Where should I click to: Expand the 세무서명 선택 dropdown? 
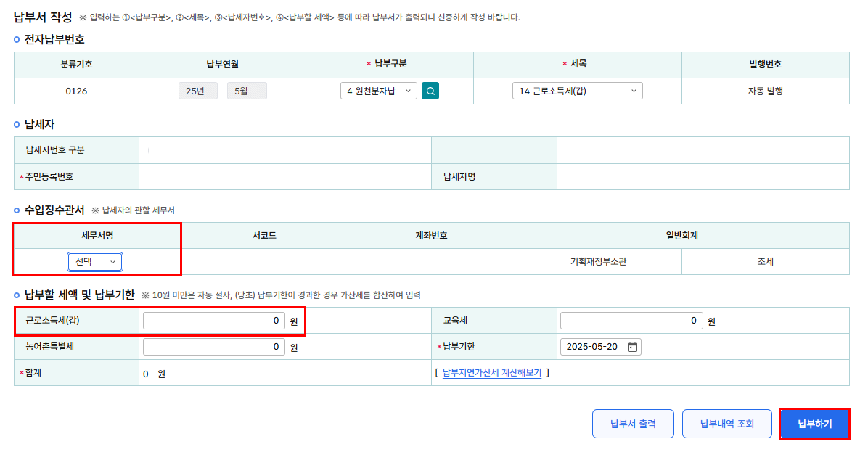pyautogui.click(x=95, y=262)
